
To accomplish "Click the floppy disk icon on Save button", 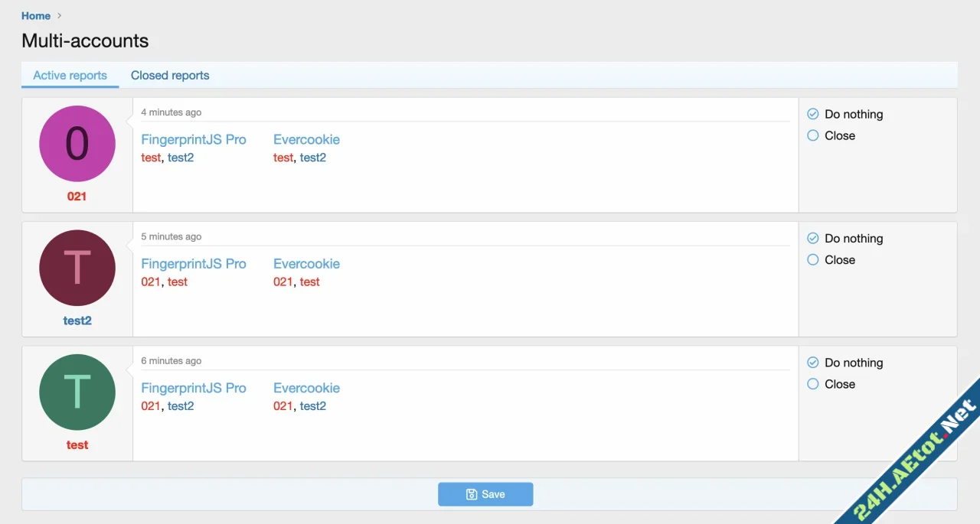I will [471, 494].
